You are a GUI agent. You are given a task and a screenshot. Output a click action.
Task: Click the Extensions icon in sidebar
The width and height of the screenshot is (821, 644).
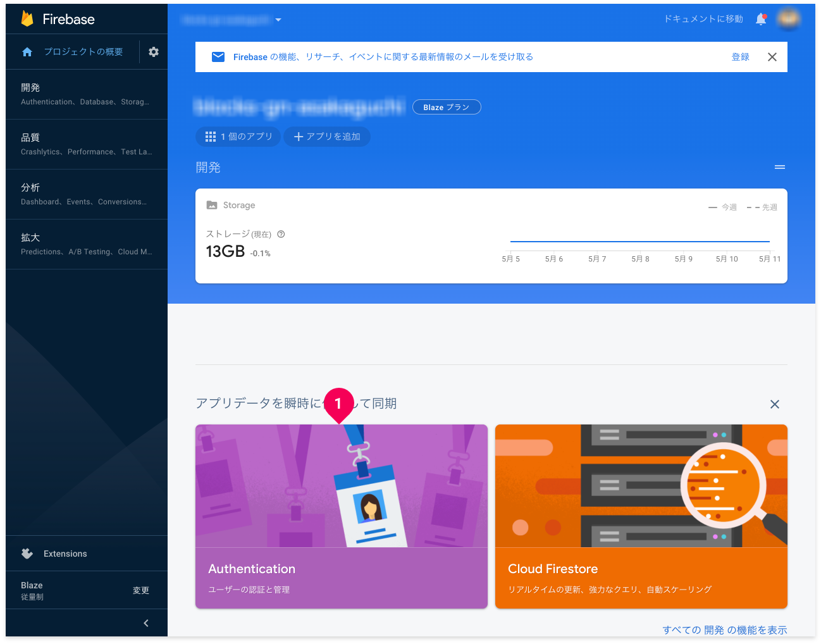pos(27,554)
